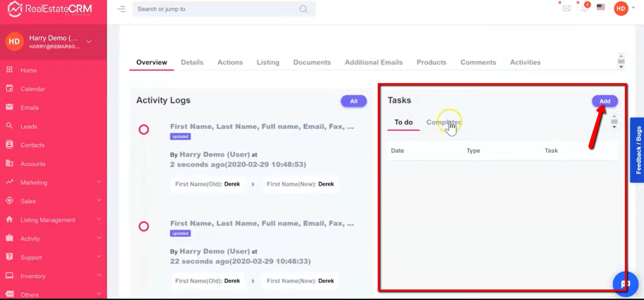Click the search magnifier icon
This screenshot has height=300, width=644.
click(x=303, y=9)
